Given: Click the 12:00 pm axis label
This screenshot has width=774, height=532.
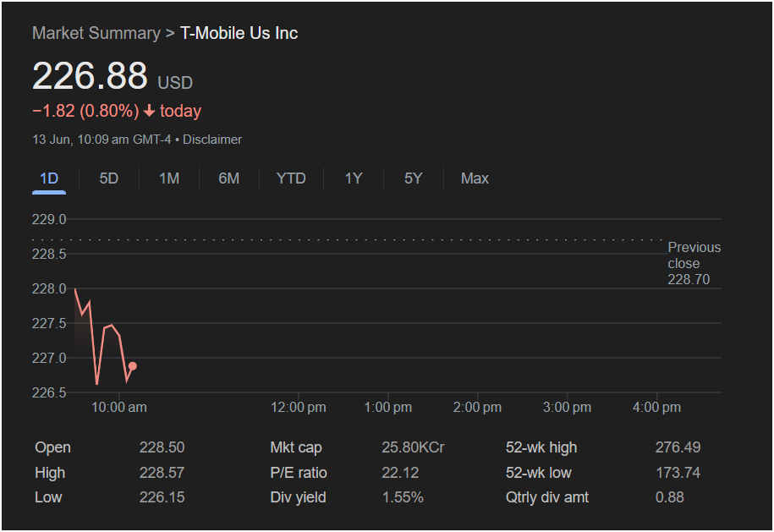Looking at the screenshot, I should [298, 408].
